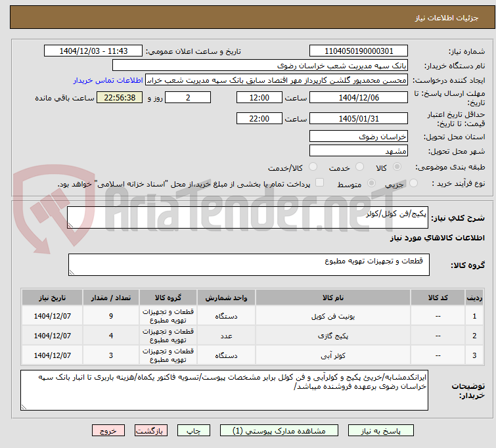
Task: Grab the resize handle of the شرح کلی نیاز box
Action: (70, 225)
